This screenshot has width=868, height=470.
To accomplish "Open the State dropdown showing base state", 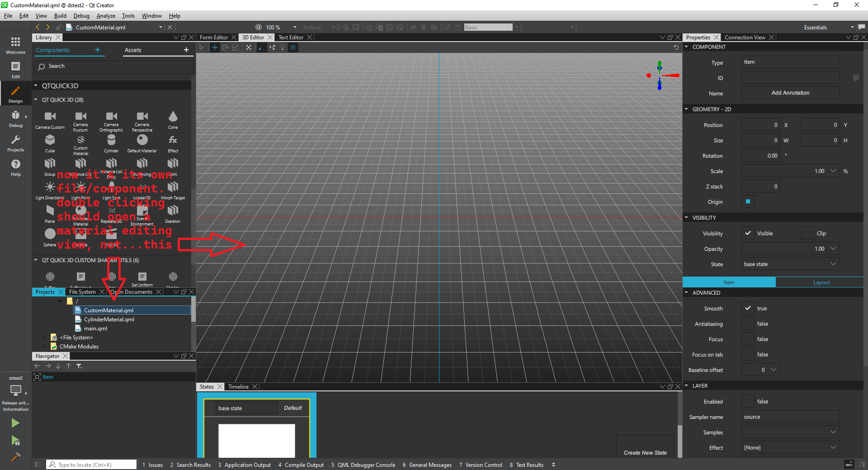I will (790, 264).
